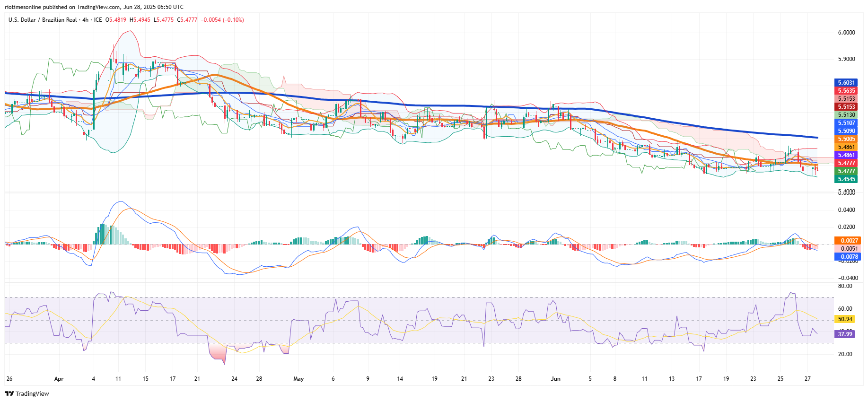Viewport: 868px width, 402px height.
Task: Click the TradingView logo at bottom left
Action: click(27, 393)
